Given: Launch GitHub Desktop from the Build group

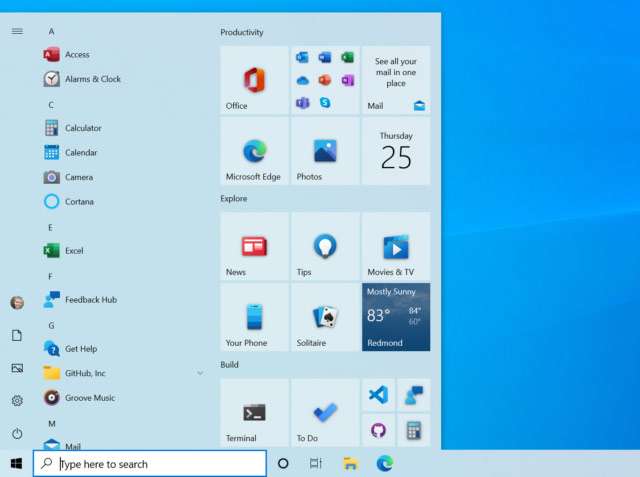Looking at the screenshot, I should tap(378, 430).
